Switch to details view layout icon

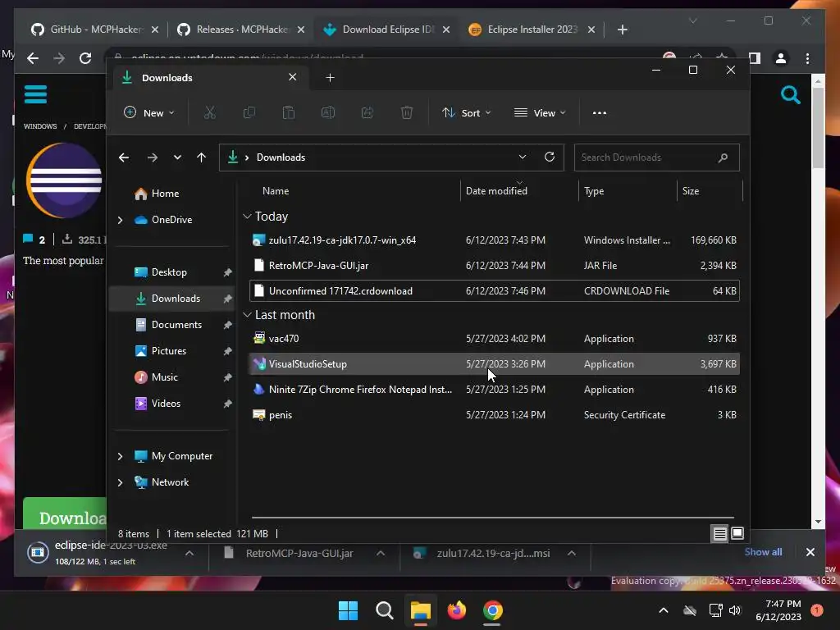719,533
